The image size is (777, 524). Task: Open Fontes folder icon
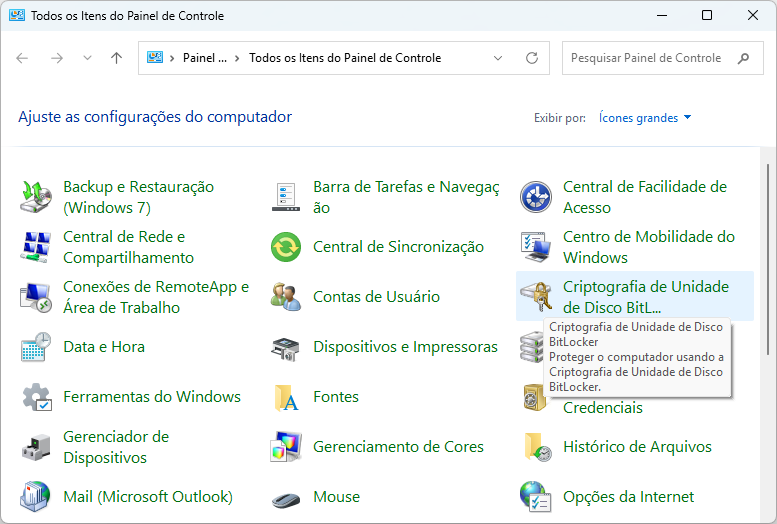286,397
